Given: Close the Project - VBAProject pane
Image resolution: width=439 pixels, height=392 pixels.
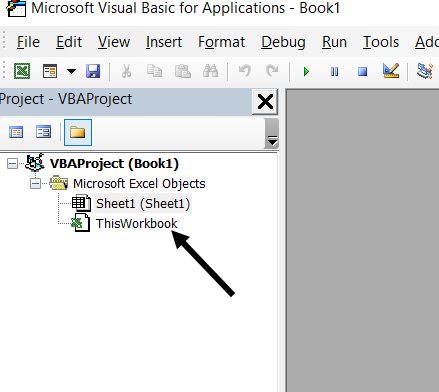Looking at the screenshot, I should click(x=265, y=102).
